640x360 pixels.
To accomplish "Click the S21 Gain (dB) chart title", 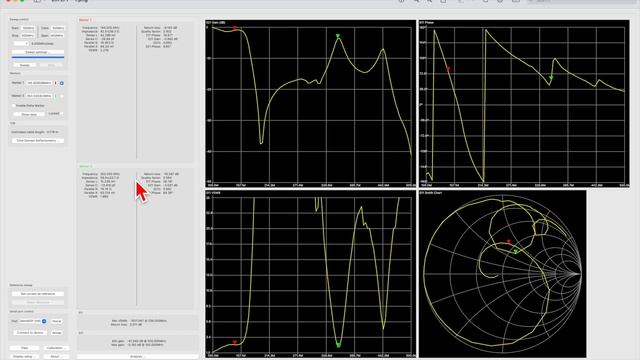I will tap(216, 22).
